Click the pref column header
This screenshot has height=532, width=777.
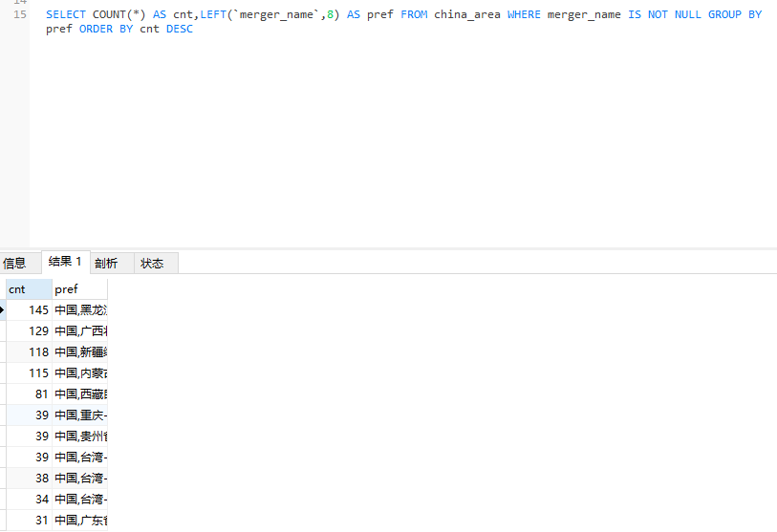point(79,289)
